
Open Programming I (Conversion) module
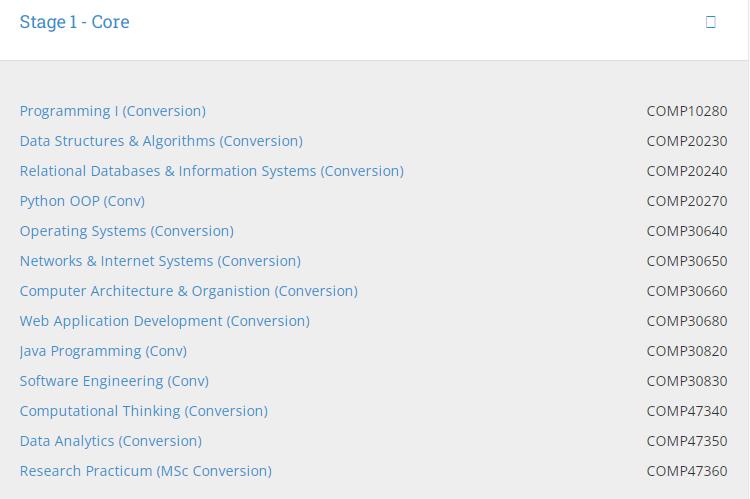(113, 111)
